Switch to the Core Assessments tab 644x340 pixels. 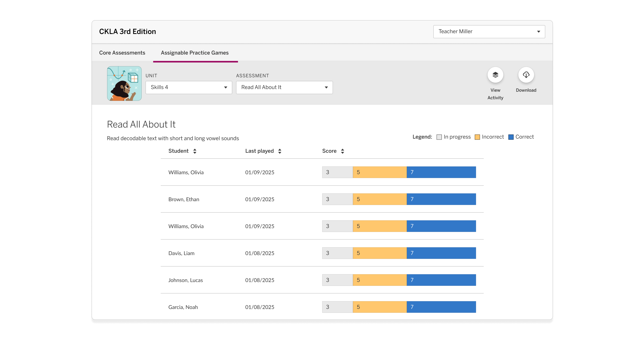[x=122, y=53]
